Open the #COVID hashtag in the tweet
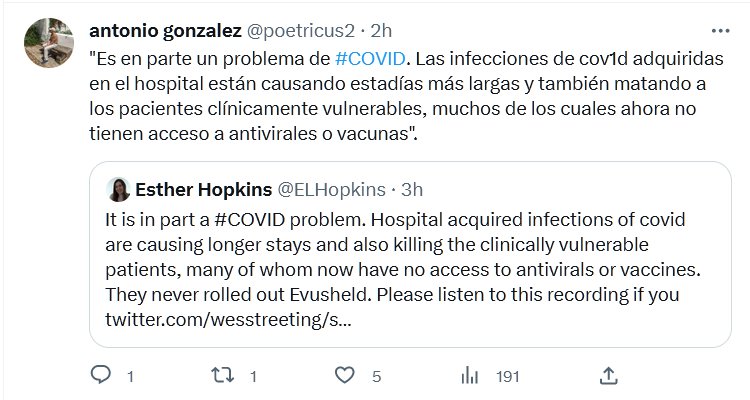This screenshot has width=750, height=400. (x=369, y=58)
